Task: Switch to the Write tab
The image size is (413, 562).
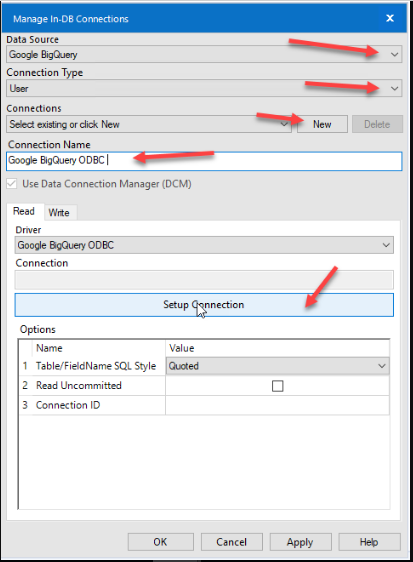Action: [x=59, y=213]
